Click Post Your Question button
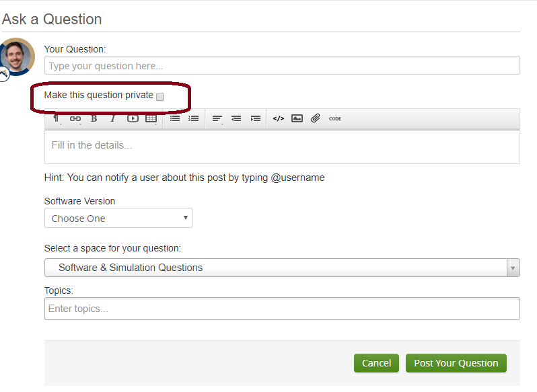Viewport: 537px width, 392px height. click(x=456, y=363)
